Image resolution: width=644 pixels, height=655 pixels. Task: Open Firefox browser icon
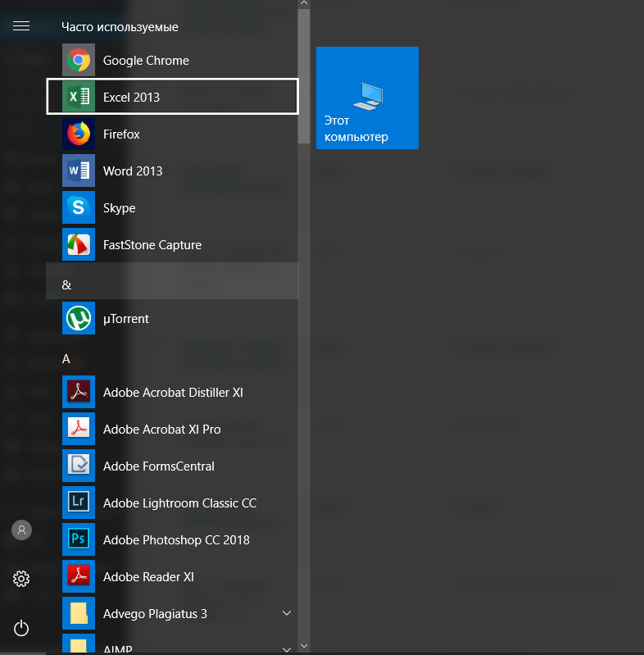click(x=79, y=134)
